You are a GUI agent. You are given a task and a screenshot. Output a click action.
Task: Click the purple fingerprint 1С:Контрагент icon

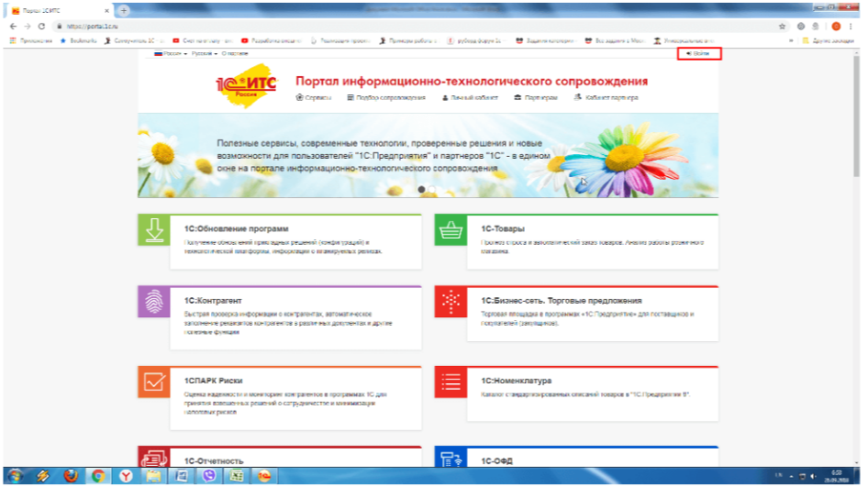point(154,303)
